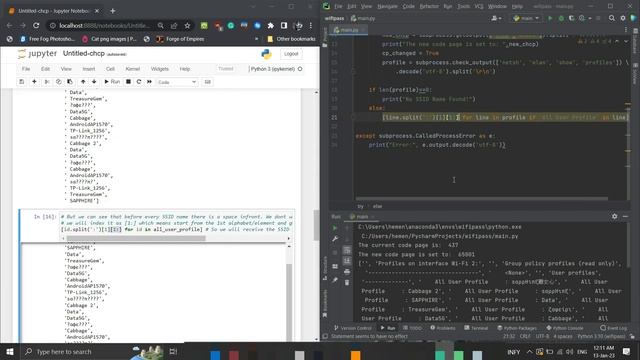Open the PyCharm Navigate menu

click(x=387, y=7)
